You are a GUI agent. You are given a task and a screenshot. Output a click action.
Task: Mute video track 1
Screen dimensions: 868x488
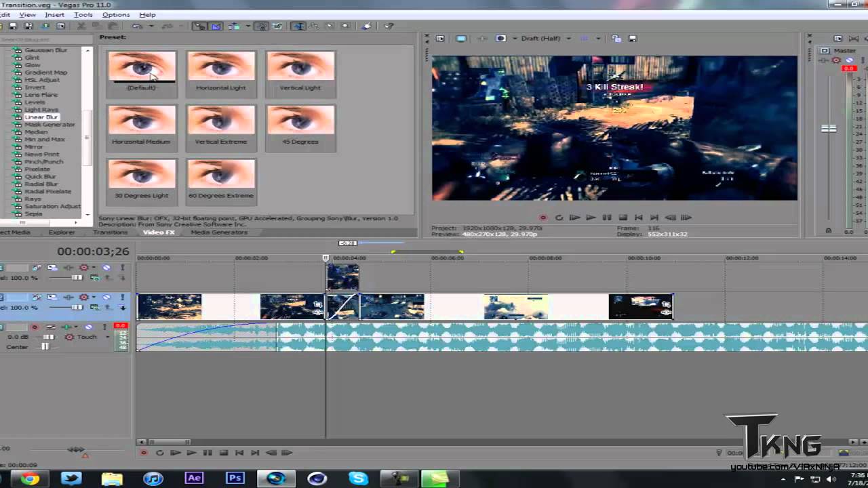(x=106, y=268)
